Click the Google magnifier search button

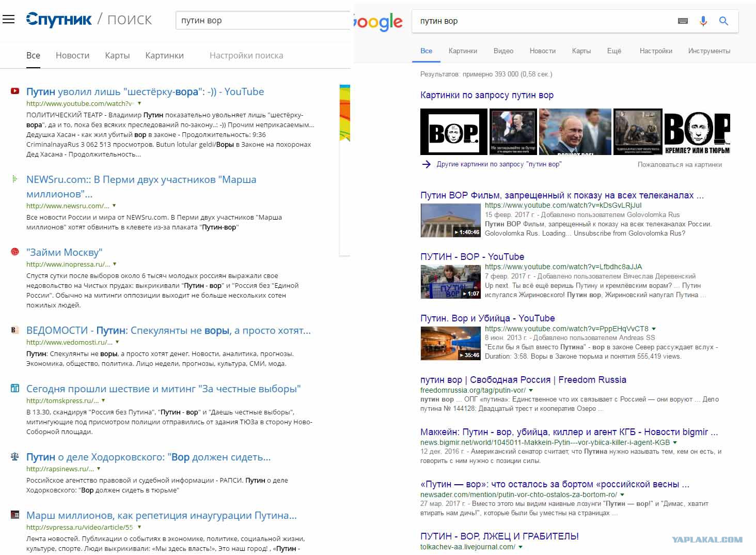point(723,21)
